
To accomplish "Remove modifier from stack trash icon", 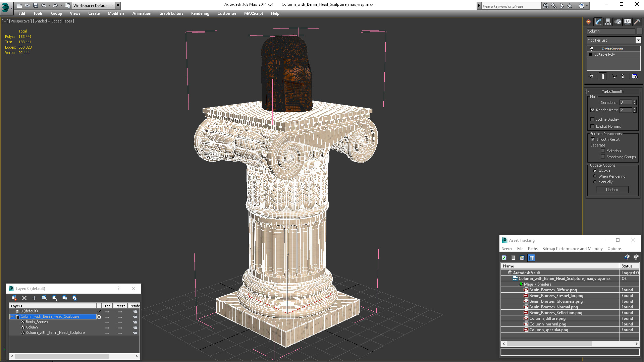I will click(x=623, y=76).
